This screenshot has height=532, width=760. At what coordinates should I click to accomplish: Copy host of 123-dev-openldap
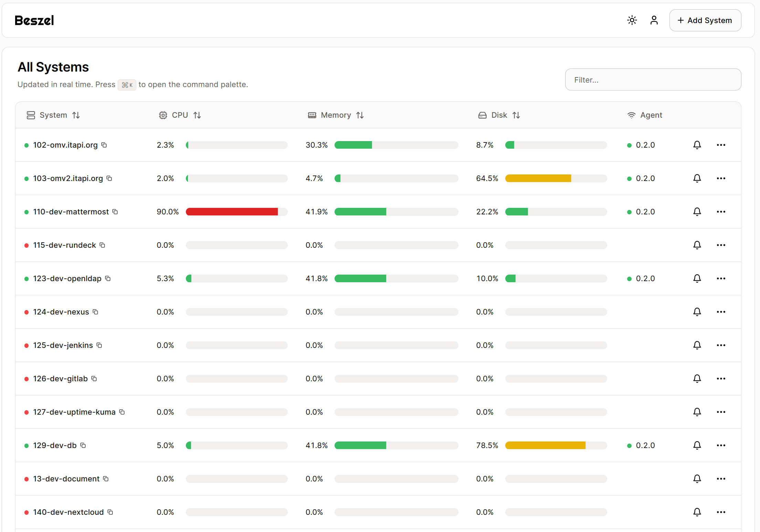click(x=108, y=278)
